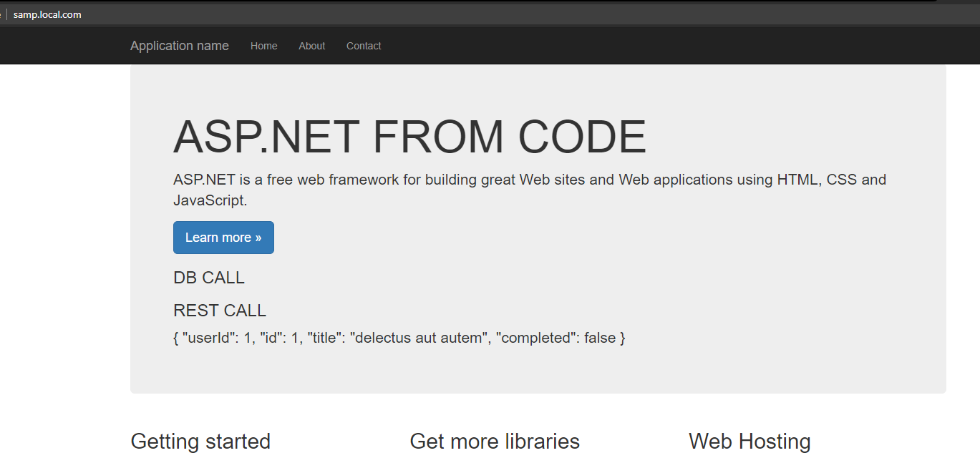Click the ASP.NET FROM CODE heading

409,137
